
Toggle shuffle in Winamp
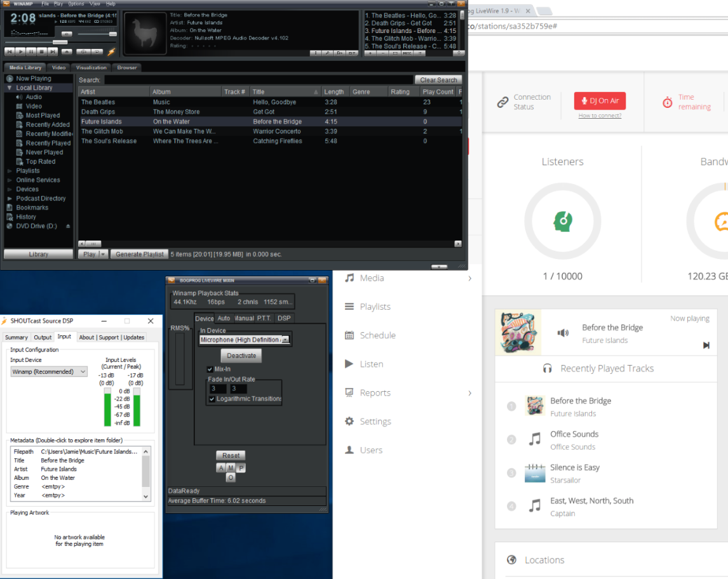click(x=84, y=51)
